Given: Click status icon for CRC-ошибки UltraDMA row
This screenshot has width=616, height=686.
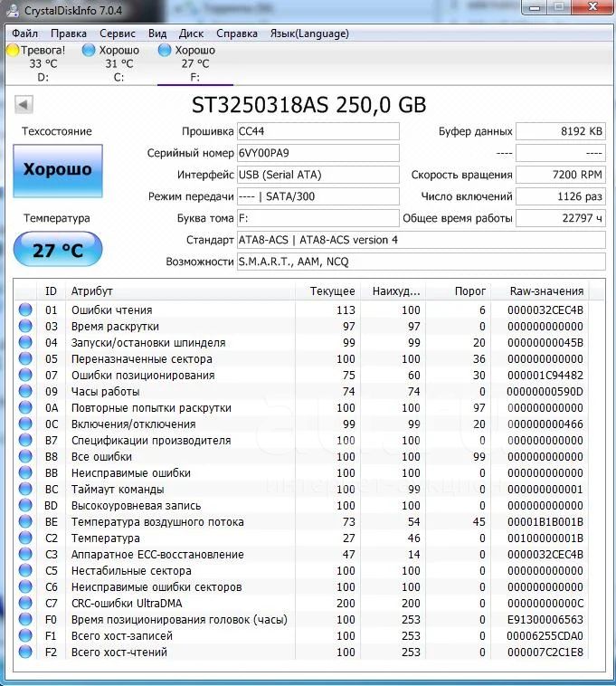Looking at the screenshot, I should (25, 603).
